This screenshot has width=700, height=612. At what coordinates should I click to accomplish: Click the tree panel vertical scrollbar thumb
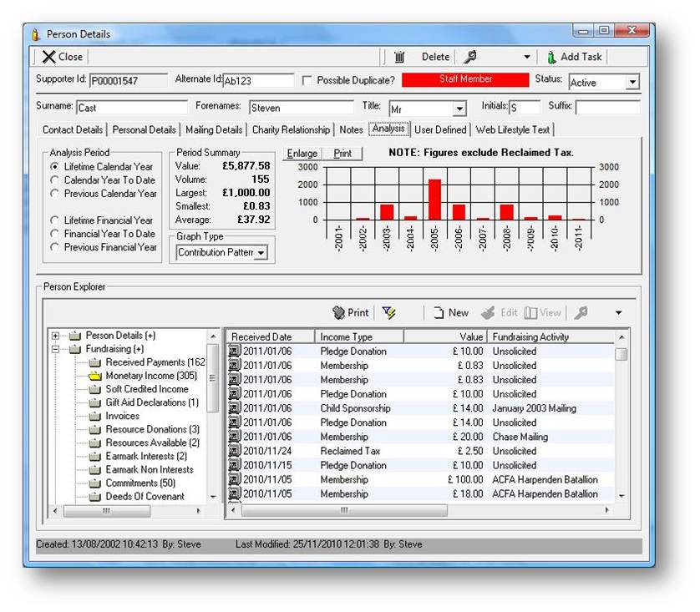pos(212,377)
